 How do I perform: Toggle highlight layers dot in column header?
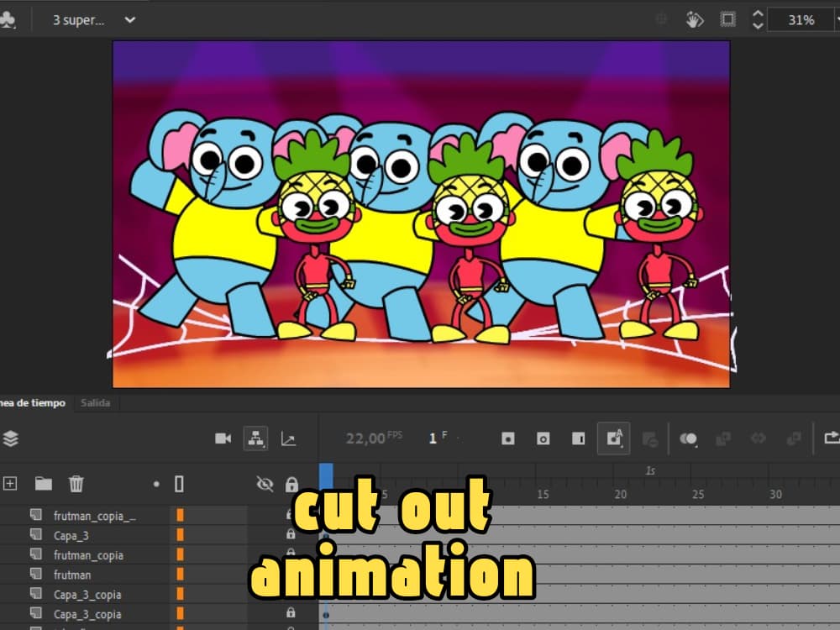pos(156,485)
